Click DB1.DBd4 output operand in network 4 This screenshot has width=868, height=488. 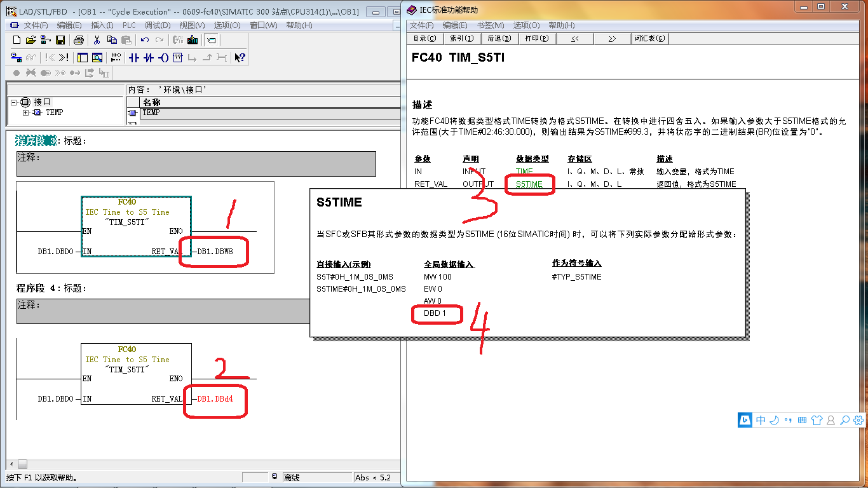(x=215, y=399)
